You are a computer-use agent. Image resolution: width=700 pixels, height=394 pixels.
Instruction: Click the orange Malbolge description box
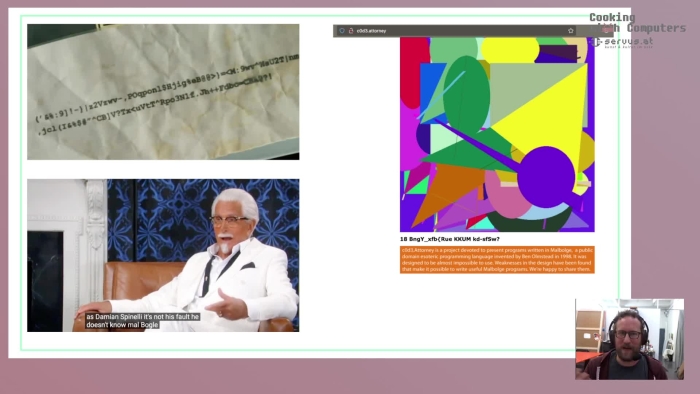[x=497, y=260]
